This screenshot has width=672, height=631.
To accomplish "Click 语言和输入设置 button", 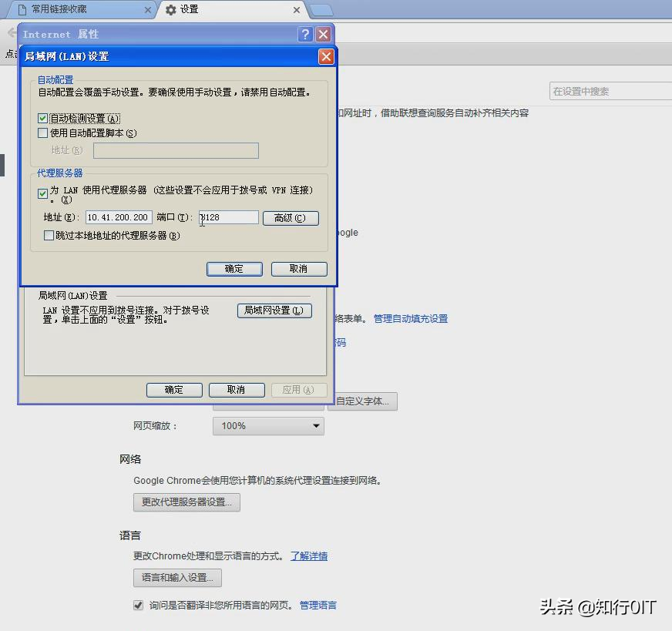I will coord(177,578).
